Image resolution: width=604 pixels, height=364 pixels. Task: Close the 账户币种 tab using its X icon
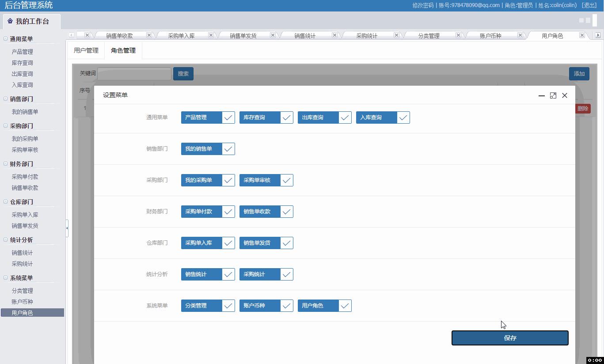tap(520, 35)
